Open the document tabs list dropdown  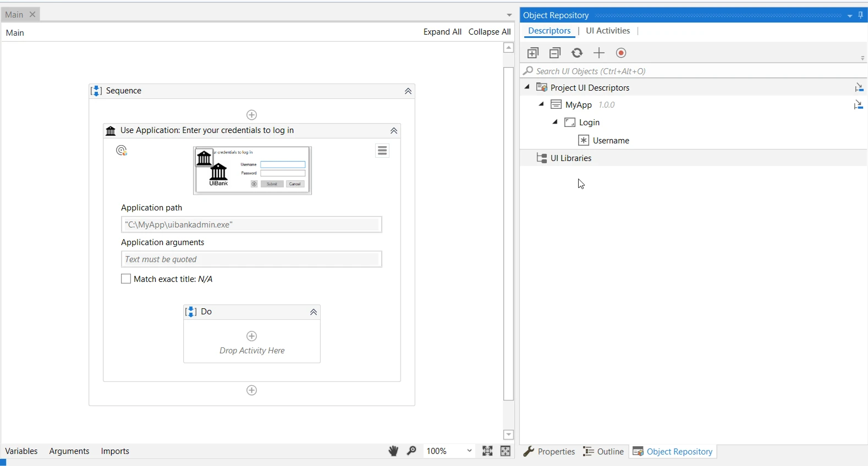point(509,15)
